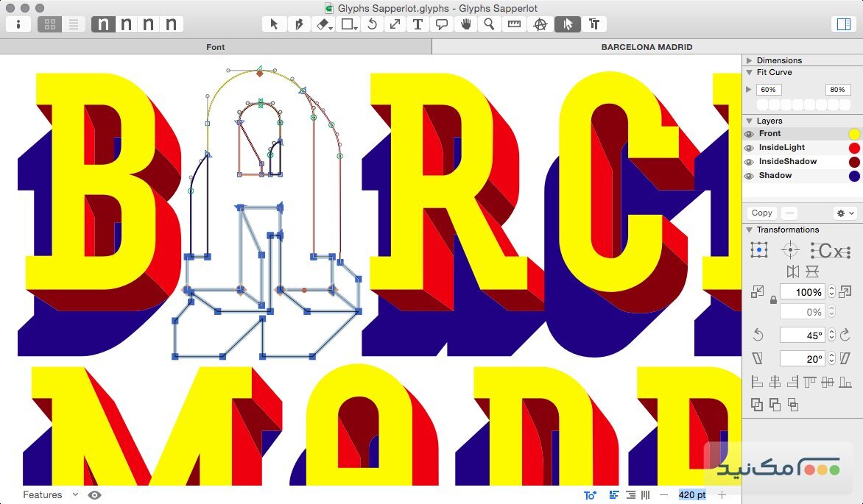Screen dimensions: 863x504
Task: Hide the InsideLight layer
Action: (x=749, y=148)
